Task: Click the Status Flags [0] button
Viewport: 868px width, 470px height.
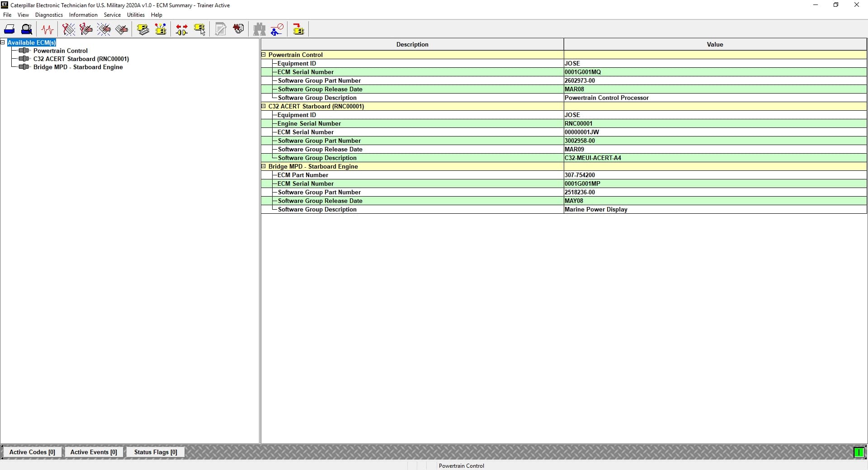Action: coord(156,452)
